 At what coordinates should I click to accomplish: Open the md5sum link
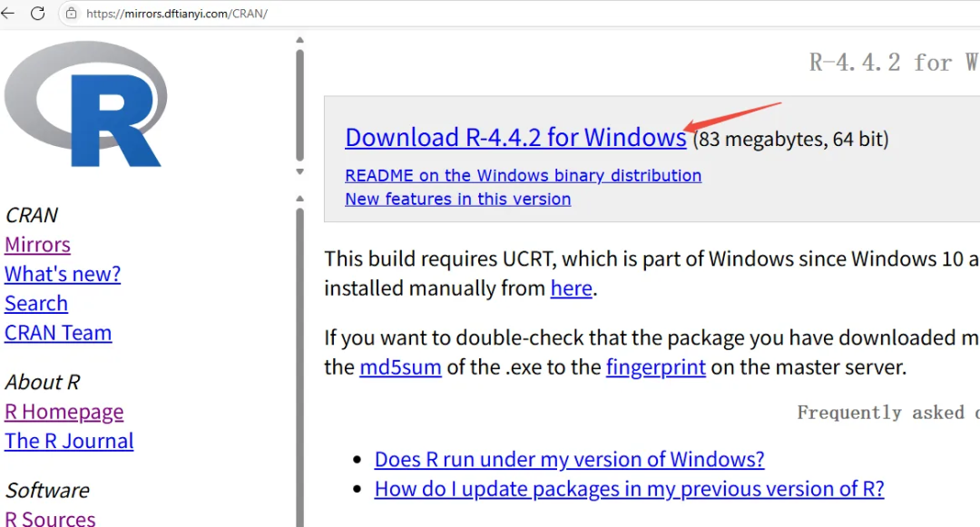point(401,366)
